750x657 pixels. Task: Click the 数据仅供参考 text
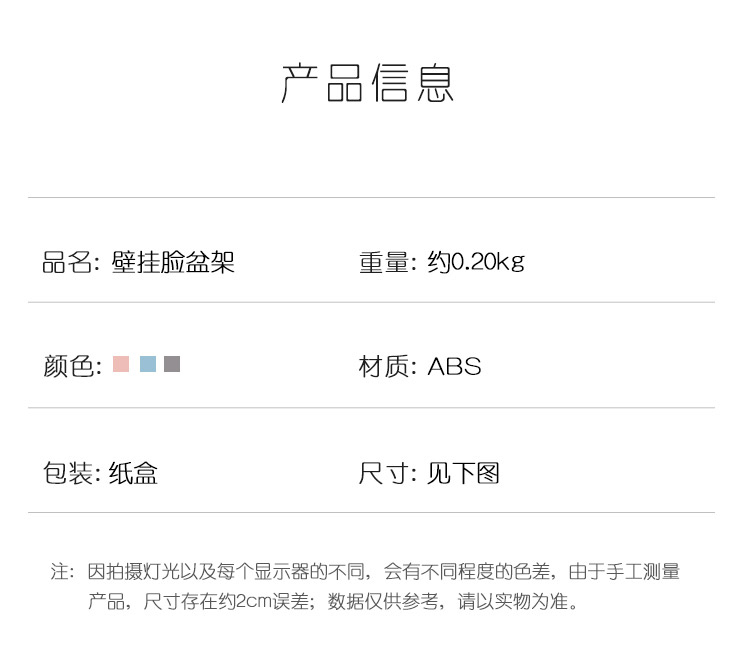tap(383, 601)
